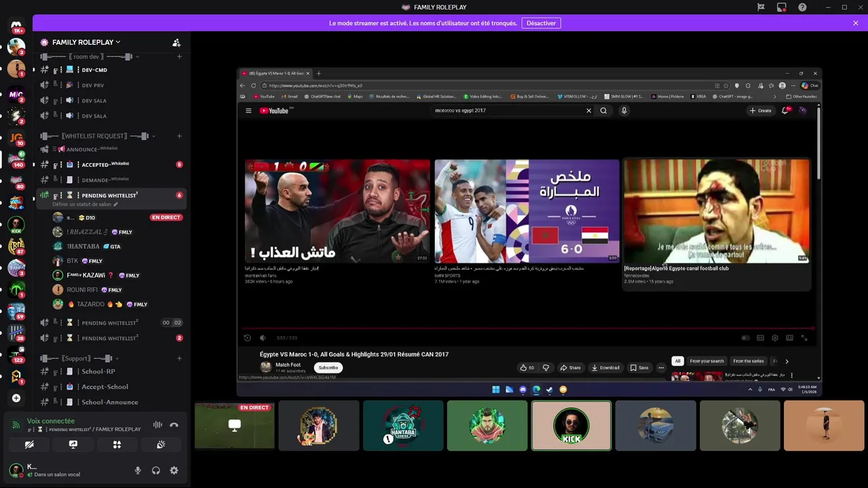Open YouTube notifications bell
The image size is (868, 488).
(x=785, y=110)
